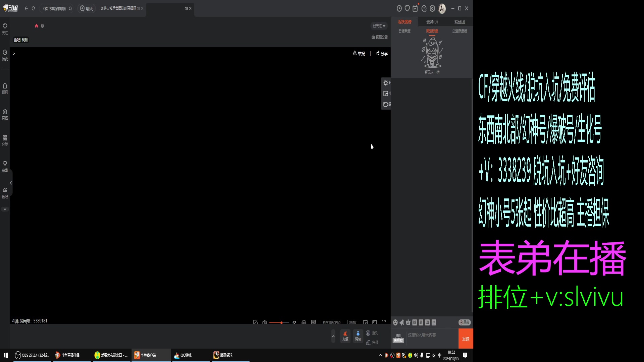This screenshot has width=644, height=362.
Task: Toggle the lights-off sun icon on player
Action: pos(386,83)
